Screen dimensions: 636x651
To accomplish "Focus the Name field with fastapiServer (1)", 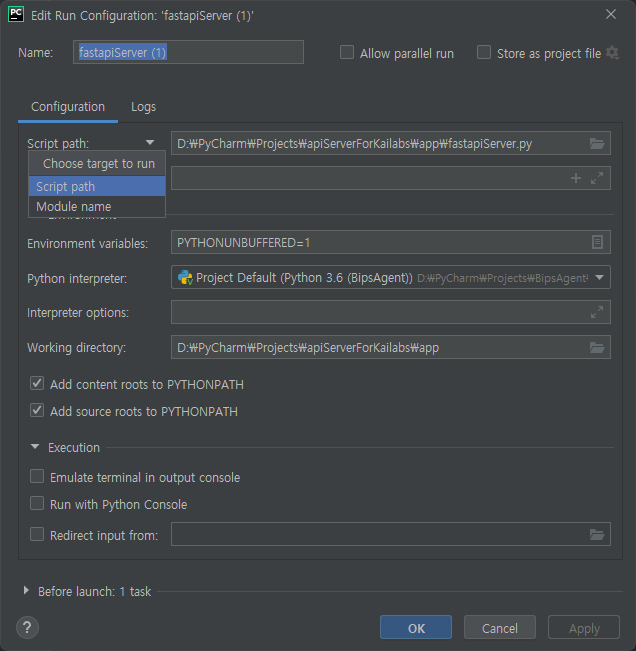I will tap(188, 52).
